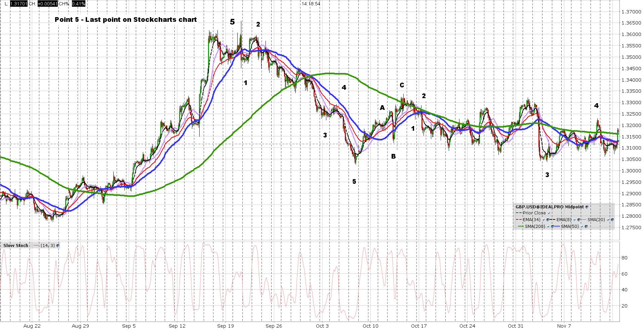Click the red EMA(34) line swatch in legend
The width and height of the screenshot is (644, 331).
coord(519,219)
